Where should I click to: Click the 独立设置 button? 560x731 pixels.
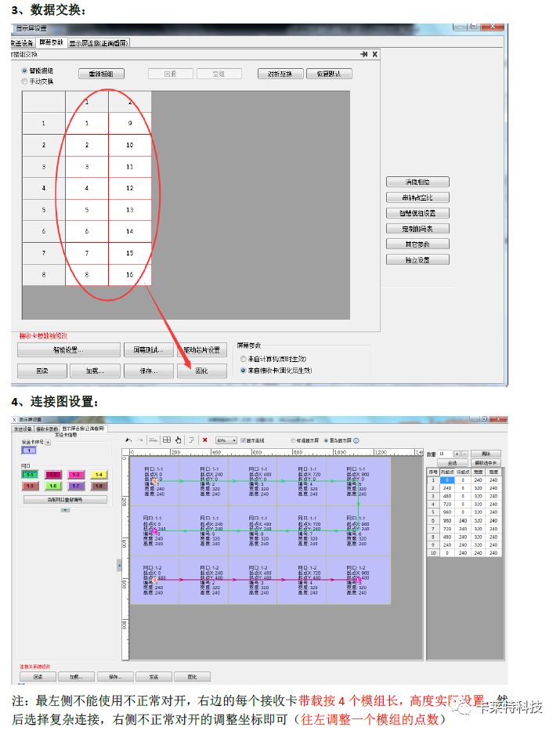pyautogui.click(x=417, y=259)
